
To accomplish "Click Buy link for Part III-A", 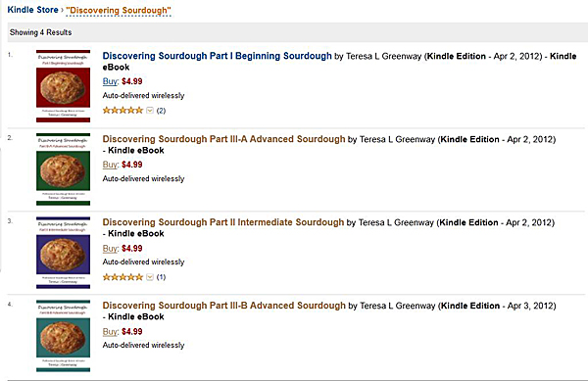I will click(110, 165).
